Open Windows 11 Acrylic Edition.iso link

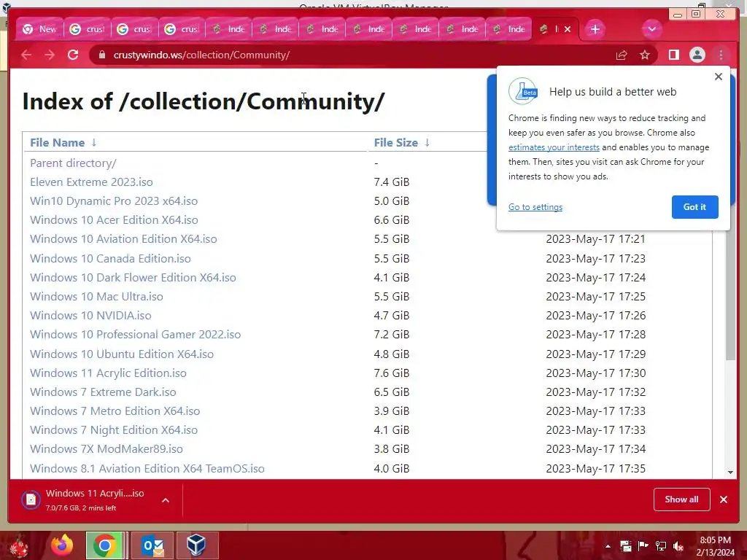[x=108, y=373]
